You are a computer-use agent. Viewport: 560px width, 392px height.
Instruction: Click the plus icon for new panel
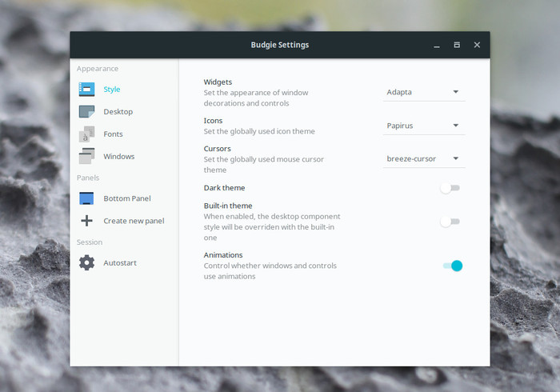(x=86, y=221)
